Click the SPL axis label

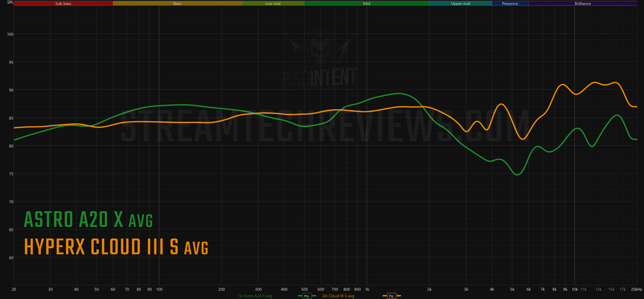pyautogui.click(x=10, y=2)
